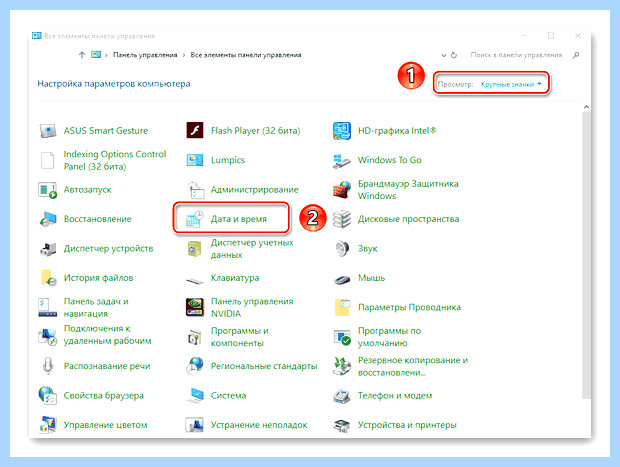The width and height of the screenshot is (620, 467).
Task: Click the Все элементы панели управления breadcrumb
Action: pos(246,55)
